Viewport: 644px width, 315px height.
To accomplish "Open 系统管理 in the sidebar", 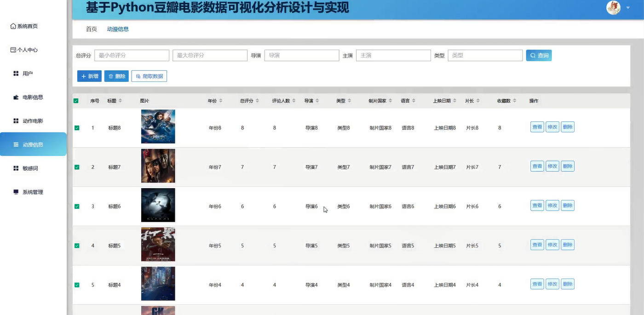I will (33, 192).
